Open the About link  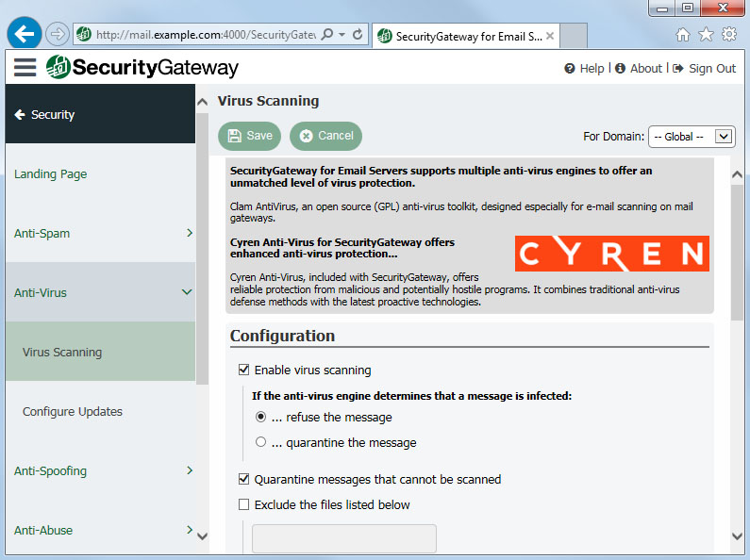pos(645,68)
